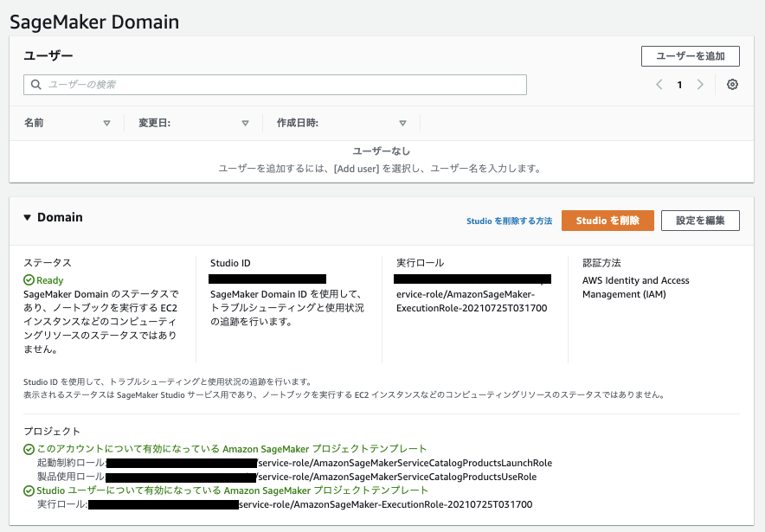Sort users by 変更日 column arrow

[246, 124]
